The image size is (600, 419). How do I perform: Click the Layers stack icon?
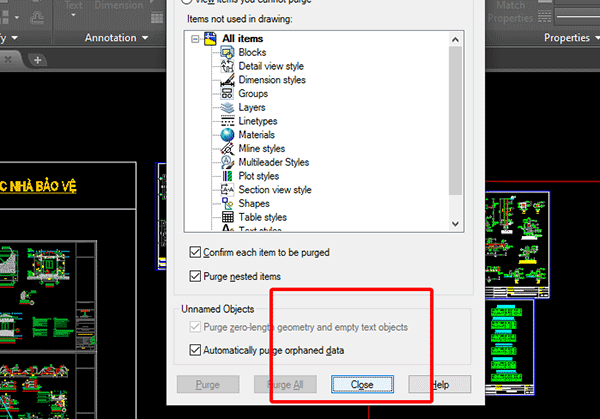point(227,108)
